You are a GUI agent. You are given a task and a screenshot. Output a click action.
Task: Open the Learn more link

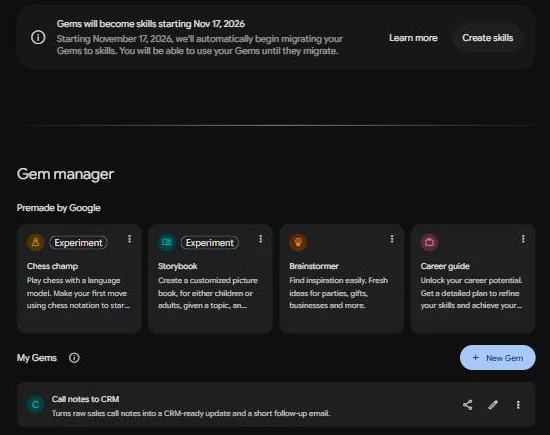point(413,38)
